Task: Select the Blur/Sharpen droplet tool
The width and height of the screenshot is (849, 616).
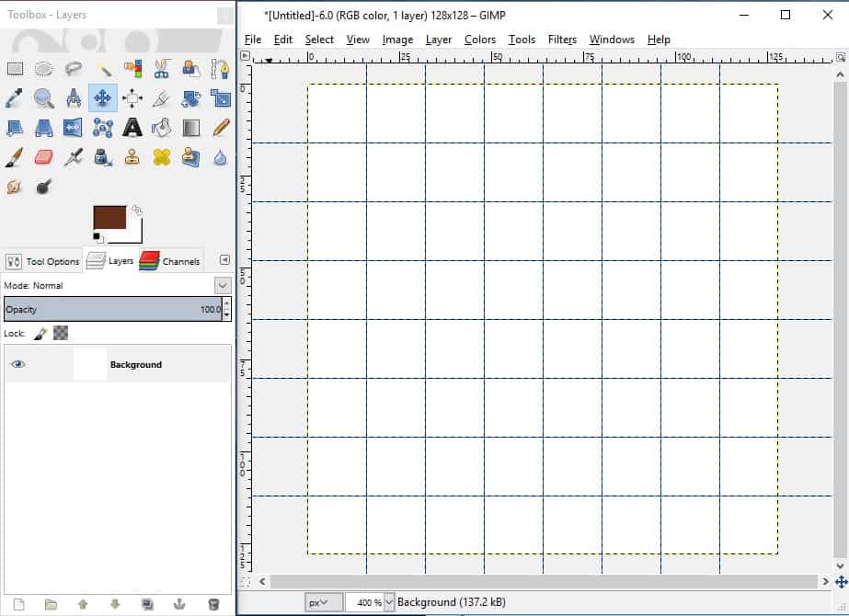Action: 221,157
